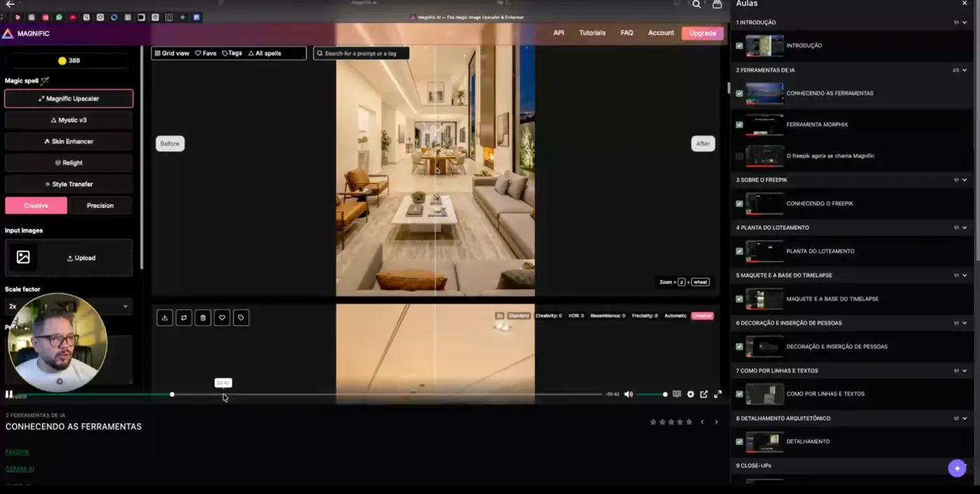The height and width of the screenshot is (494, 980).
Task: Collapse section 2 FERRAMENTAS DE IA chevron
Action: click(965, 70)
